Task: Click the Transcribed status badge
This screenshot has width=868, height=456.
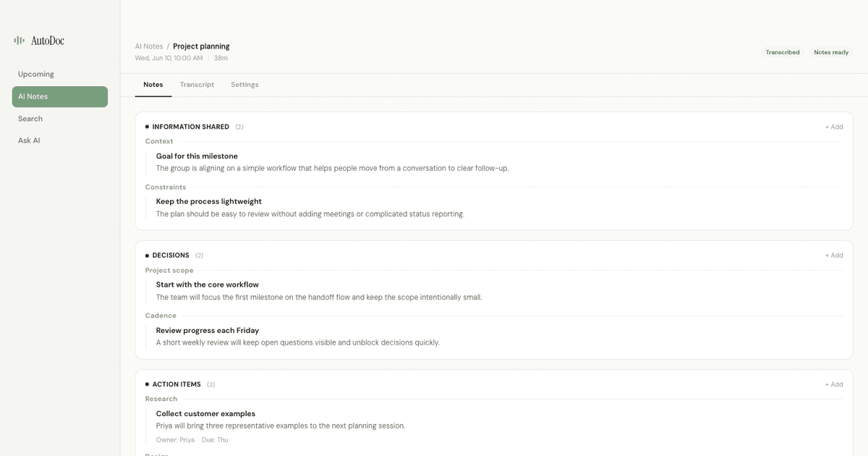Action: tap(783, 52)
